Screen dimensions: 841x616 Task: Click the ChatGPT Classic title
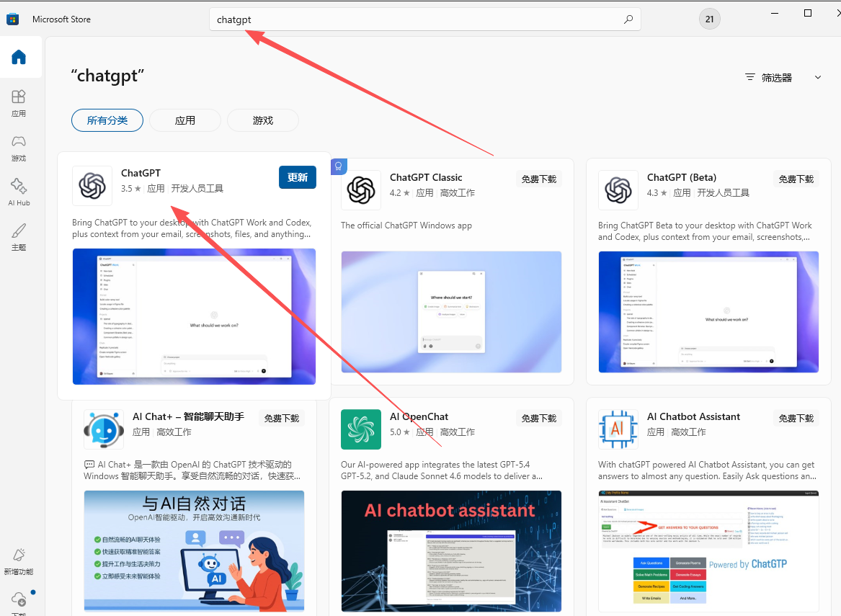426,177
